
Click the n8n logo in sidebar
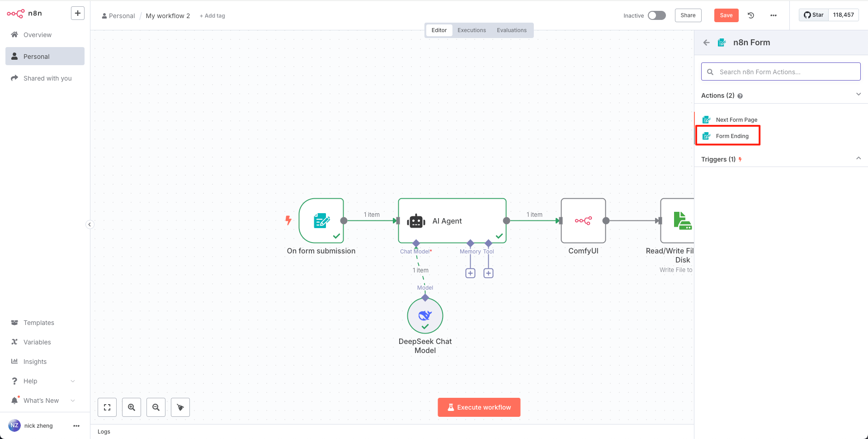(x=24, y=14)
